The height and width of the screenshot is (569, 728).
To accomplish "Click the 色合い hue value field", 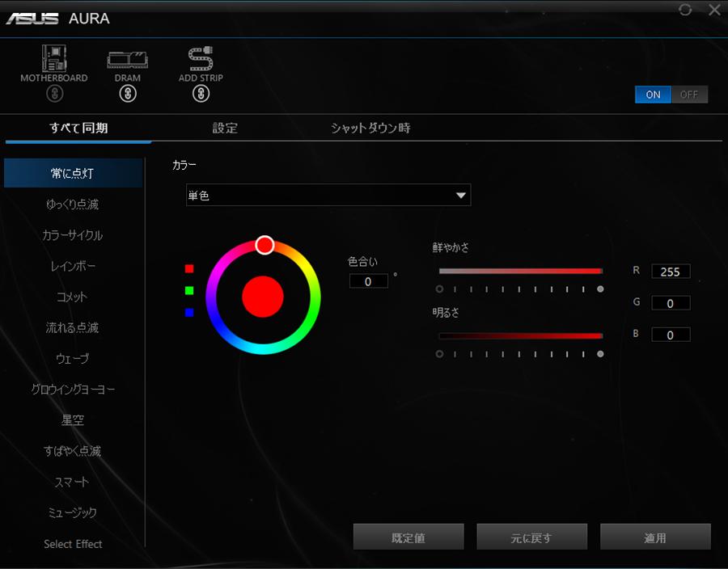I will [x=368, y=281].
